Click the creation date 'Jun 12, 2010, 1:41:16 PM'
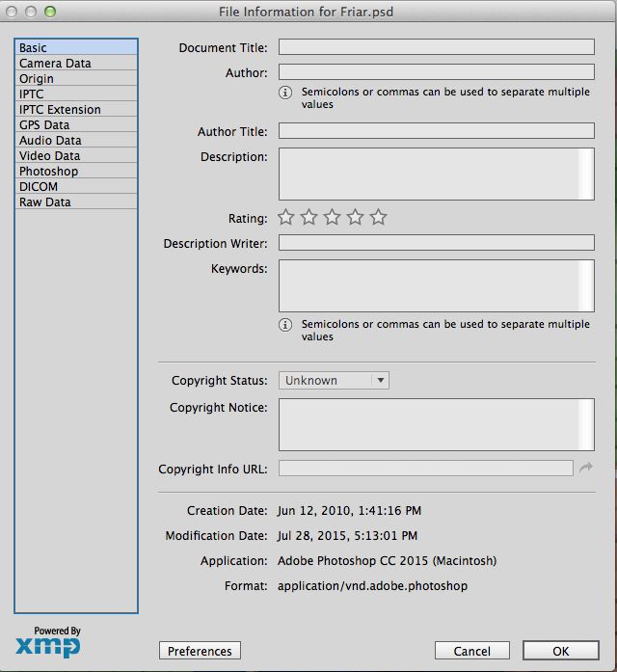 point(349,510)
